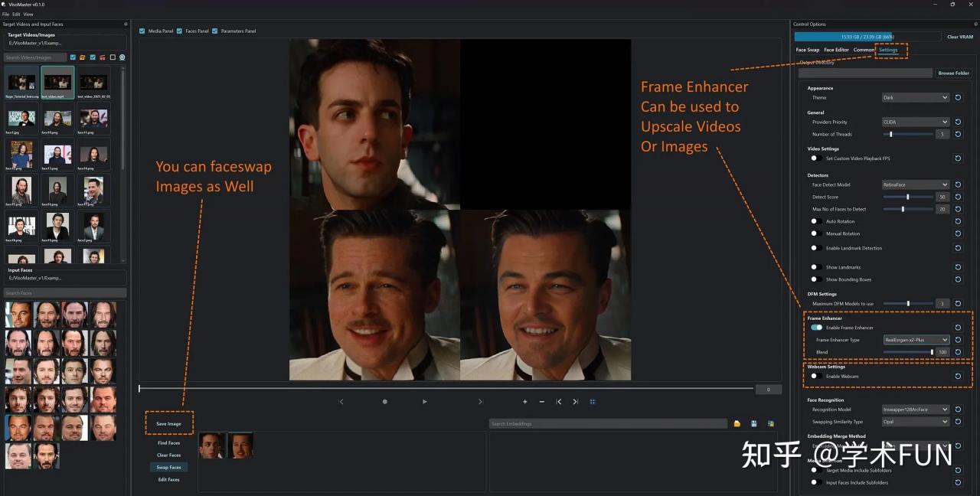Reset the Number of Threads setting
The image size is (980, 496).
(x=958, y=134)
